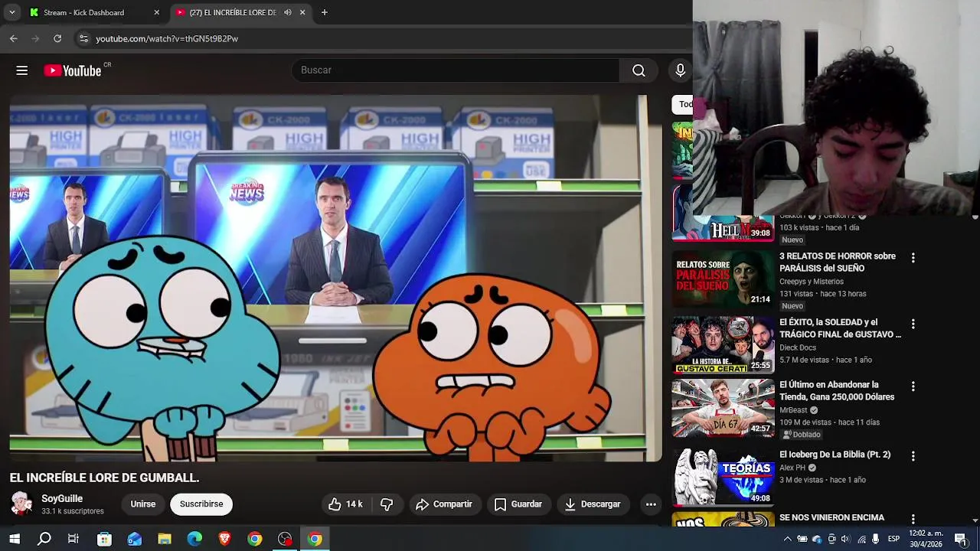Open options for 3 RELATOS DE HORROR video
This screenshot has width=980, height=551.
[x=913, y=258]
